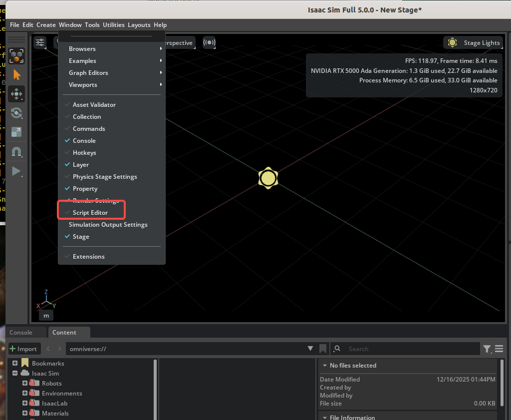Open the Edit menu
This screenshot has width=511, height=420.
28,25
